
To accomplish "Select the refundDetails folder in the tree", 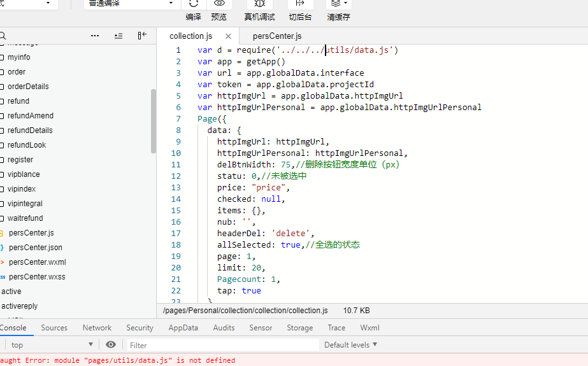I will (30, 130).
